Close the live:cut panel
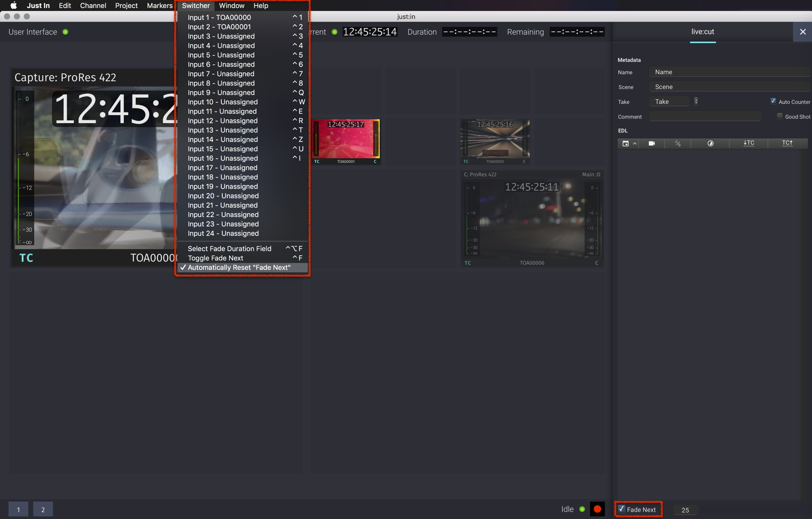 (803, 32)
